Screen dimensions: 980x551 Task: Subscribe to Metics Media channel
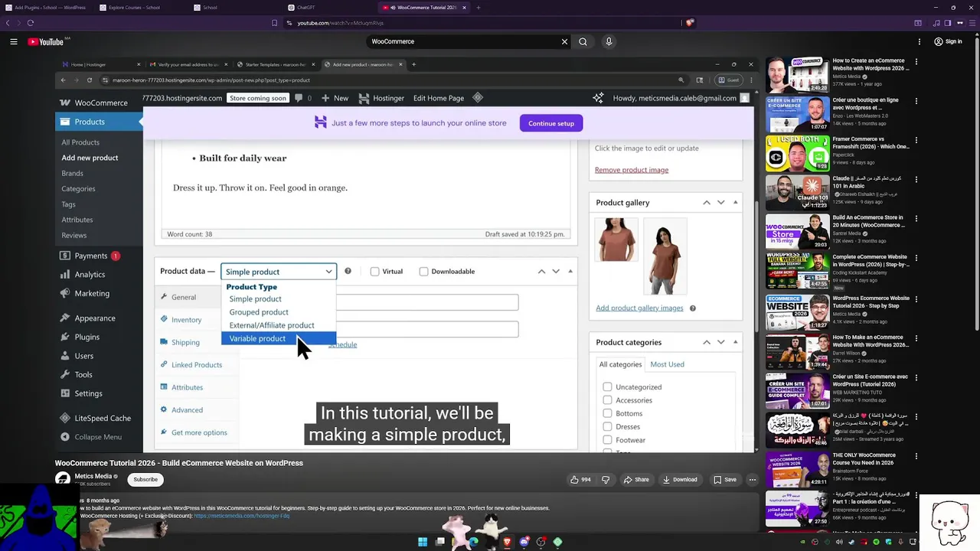pos(145,480)
